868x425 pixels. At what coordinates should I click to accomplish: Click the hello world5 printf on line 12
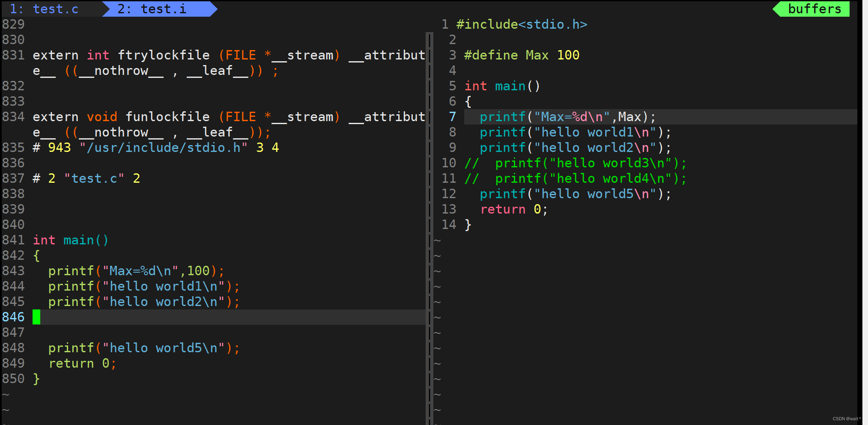(576, 194)
